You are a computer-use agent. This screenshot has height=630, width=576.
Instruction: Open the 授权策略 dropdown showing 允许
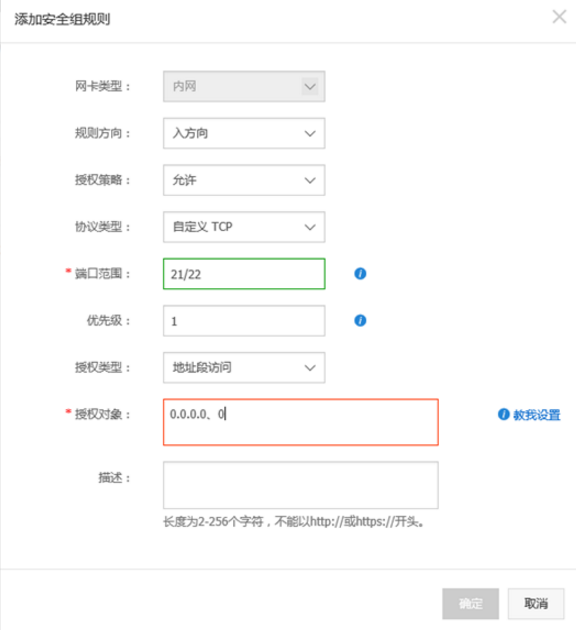(x=244, y=180)
